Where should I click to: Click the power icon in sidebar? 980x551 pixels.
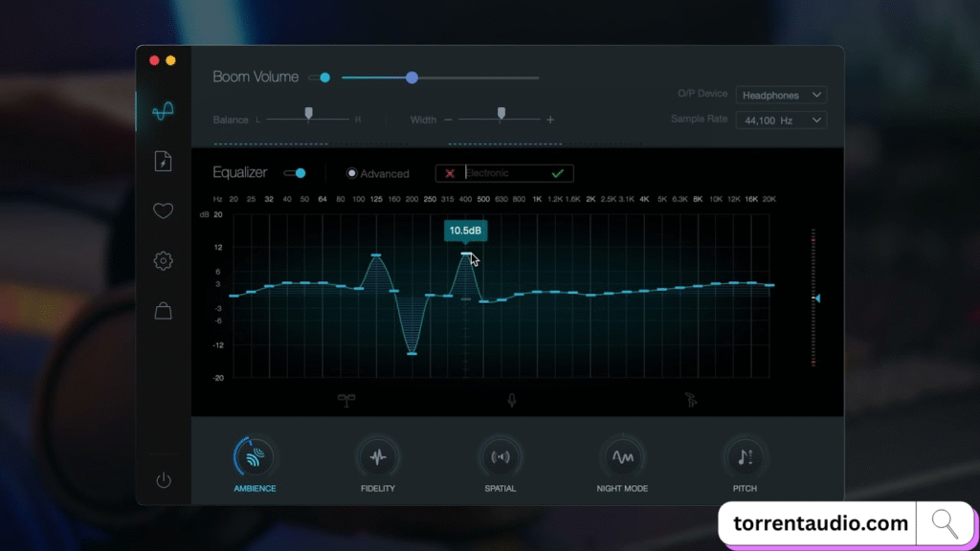[x=163, y=480]
